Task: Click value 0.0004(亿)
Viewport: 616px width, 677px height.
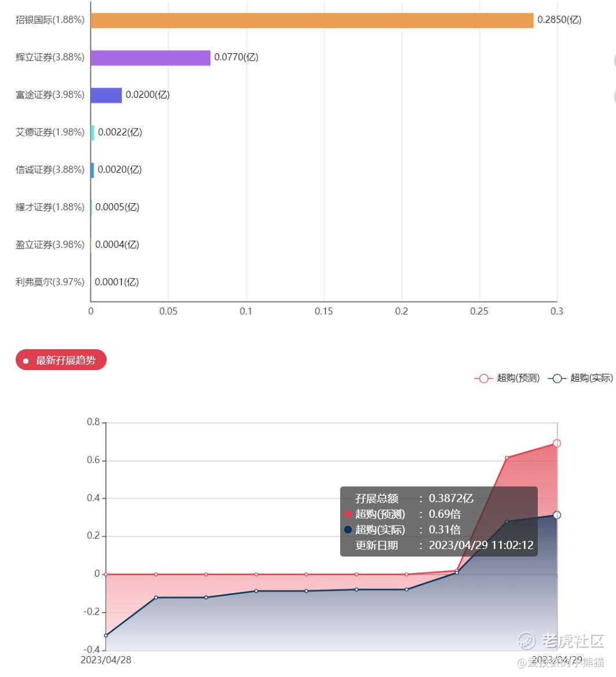Action: pyautogui.click(x=117, y=245)
